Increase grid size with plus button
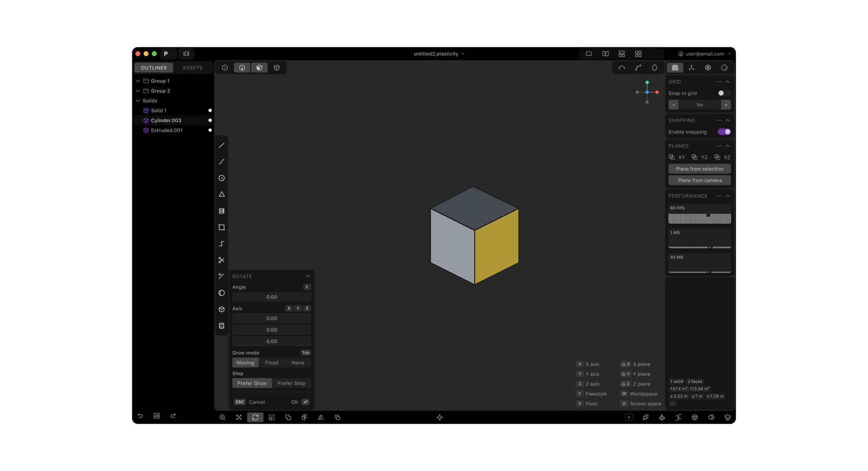The width and height of the screenshot is (868, 471). [x=726, y=105]
